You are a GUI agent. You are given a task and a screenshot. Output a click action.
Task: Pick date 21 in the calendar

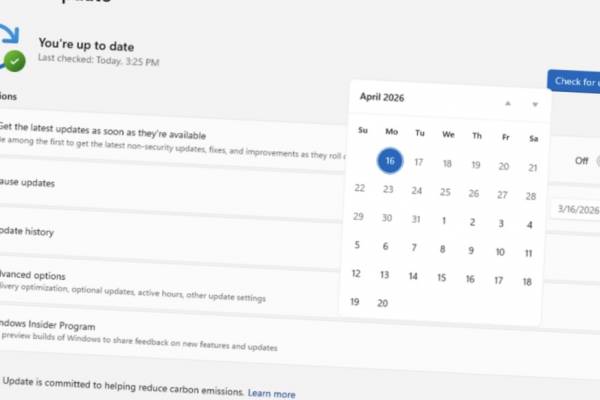[x=532, y=168]
